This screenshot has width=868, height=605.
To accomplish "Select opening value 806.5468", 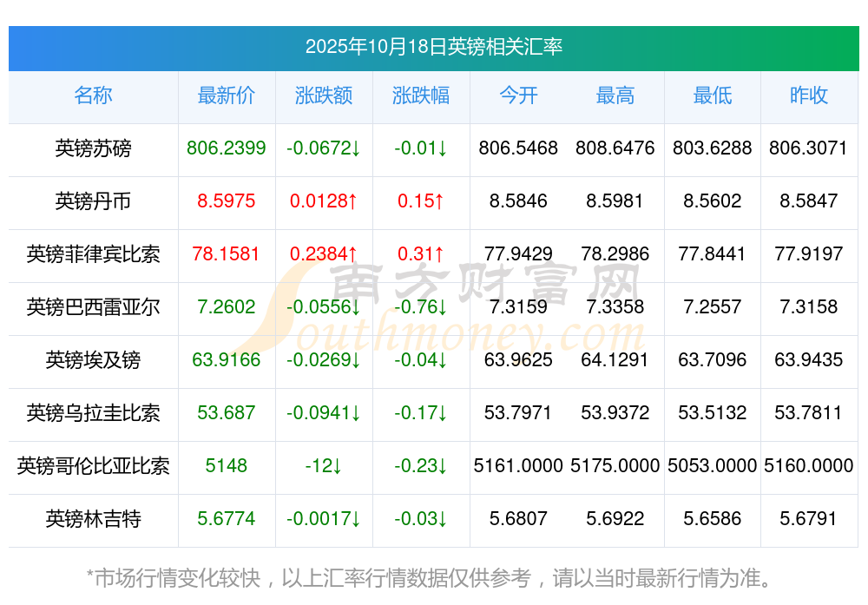I will click(518, 148).
